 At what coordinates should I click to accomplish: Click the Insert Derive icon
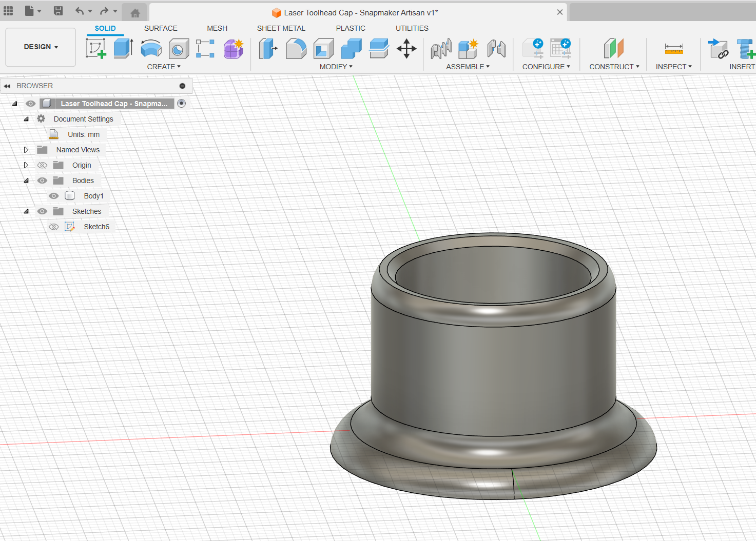[719, 49]
